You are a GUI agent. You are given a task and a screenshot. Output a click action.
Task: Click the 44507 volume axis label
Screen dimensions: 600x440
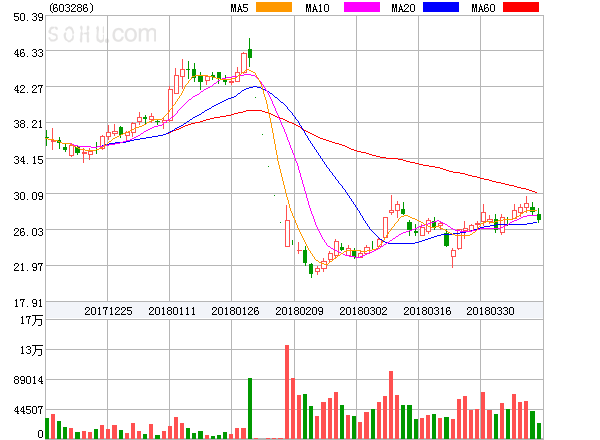(28, 410)
